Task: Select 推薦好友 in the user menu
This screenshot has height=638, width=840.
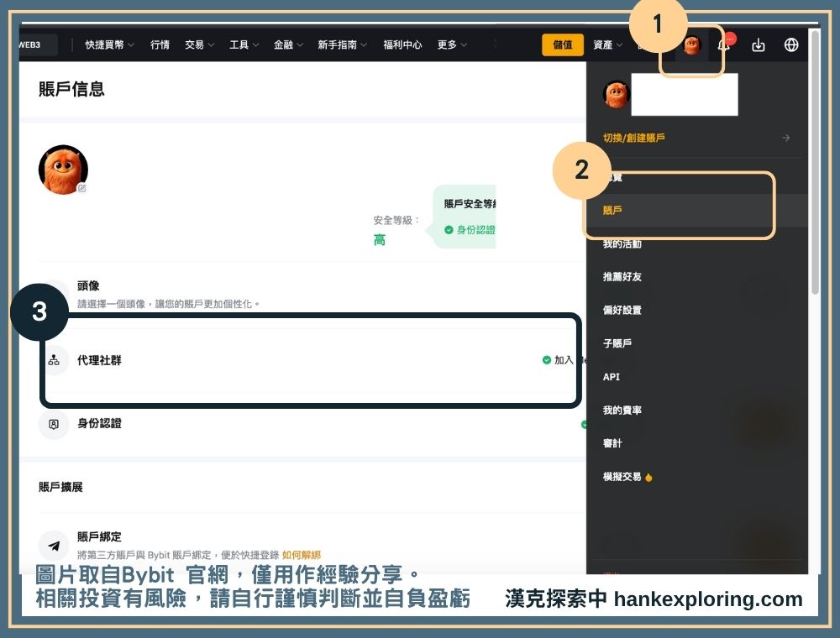Action: [x=622, y=277]
